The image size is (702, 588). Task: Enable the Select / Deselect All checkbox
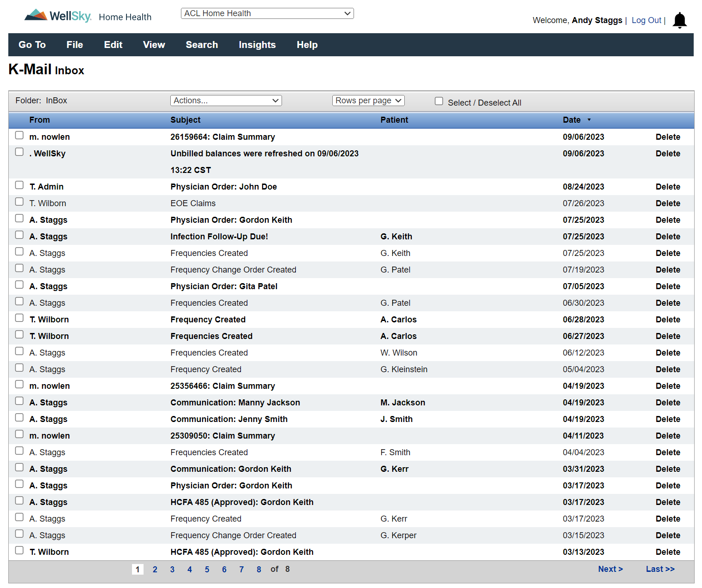click(x=438, y=101)
